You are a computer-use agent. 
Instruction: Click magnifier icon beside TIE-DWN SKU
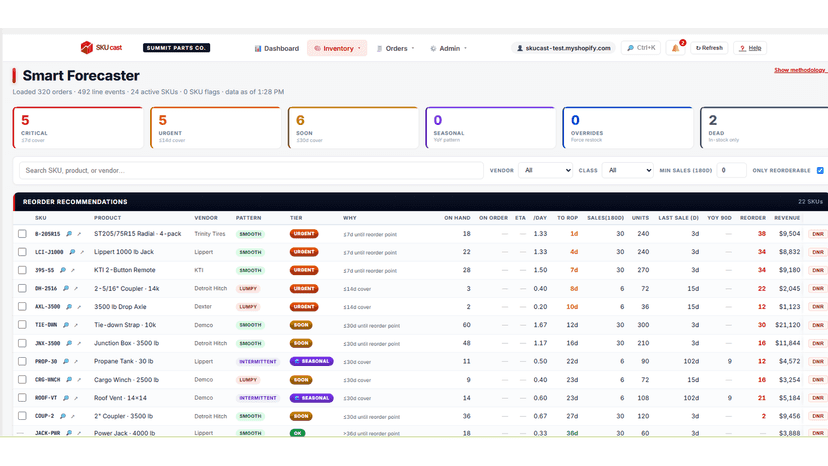pyautogui.click(x=65, y=325)
